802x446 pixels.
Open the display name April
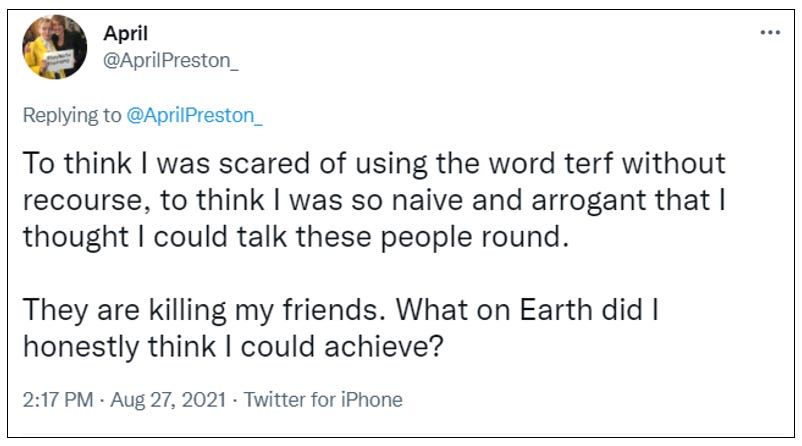click(126, 34)
